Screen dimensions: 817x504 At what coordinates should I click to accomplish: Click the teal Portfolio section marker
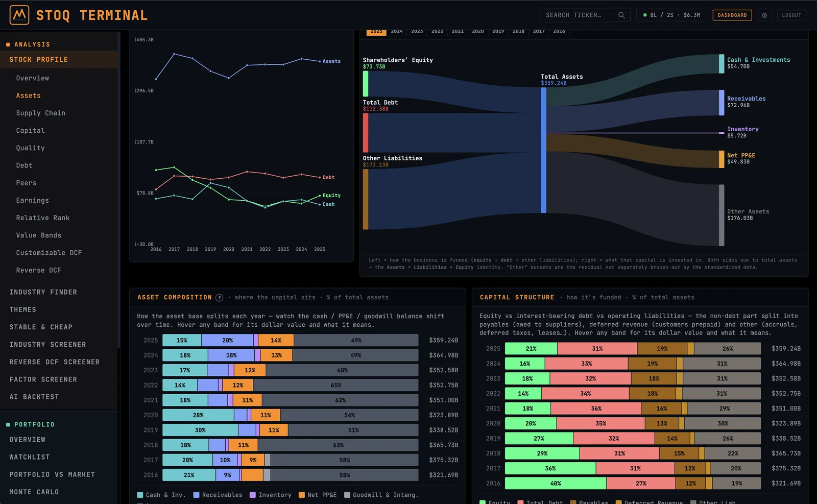tap(8, 425)
